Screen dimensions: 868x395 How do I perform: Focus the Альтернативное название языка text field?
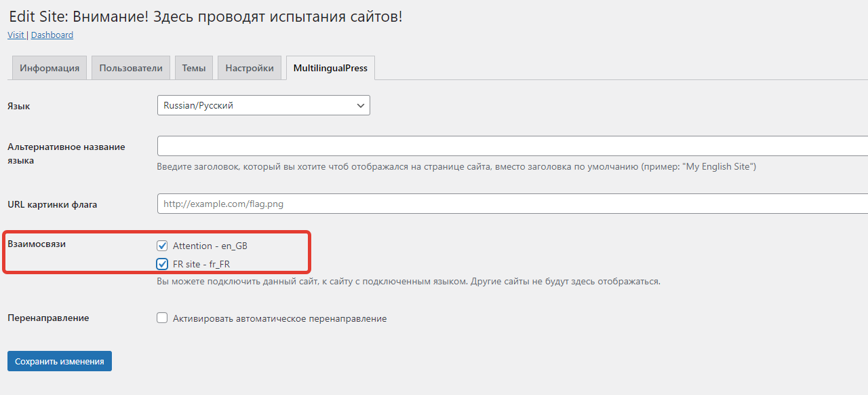coord(512,146)
